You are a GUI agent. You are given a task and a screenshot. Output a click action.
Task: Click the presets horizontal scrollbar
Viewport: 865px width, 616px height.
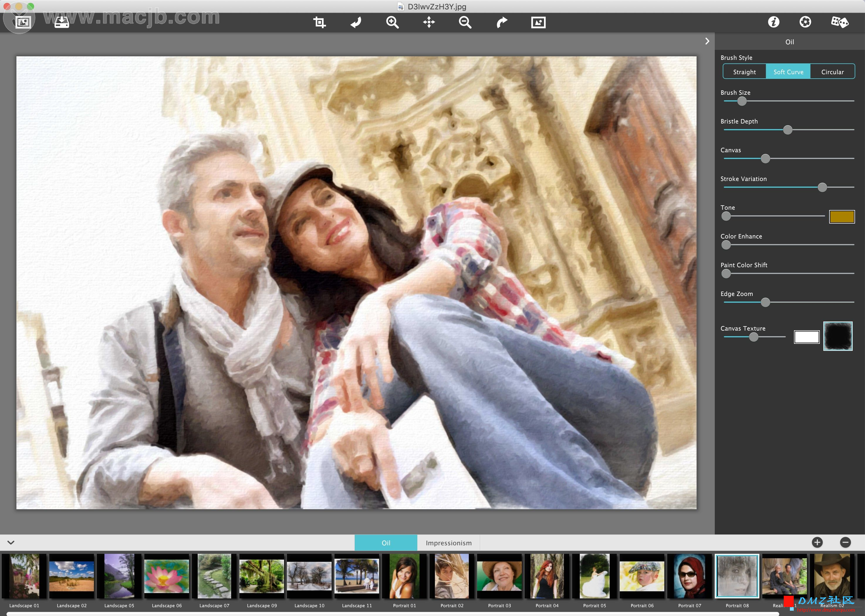click(x=393, y=614)
